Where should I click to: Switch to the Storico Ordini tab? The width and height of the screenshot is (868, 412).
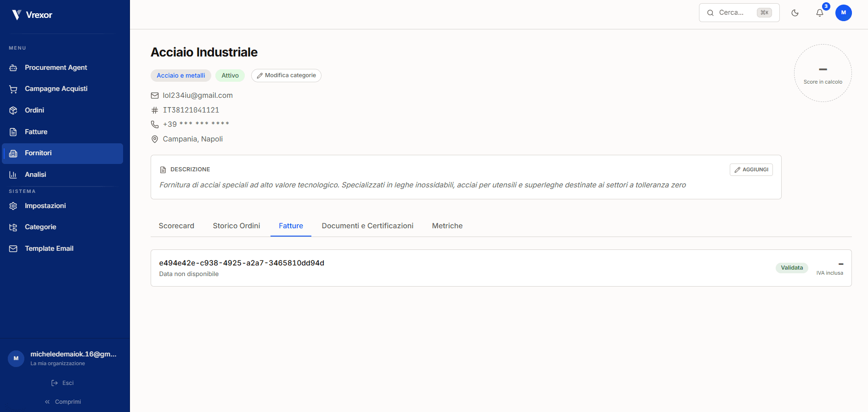(x=237, y=226)
